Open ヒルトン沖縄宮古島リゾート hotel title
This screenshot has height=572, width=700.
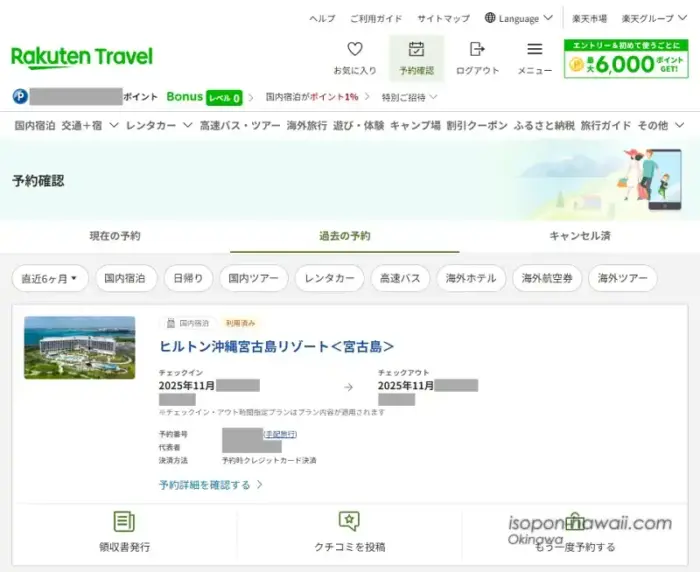[276, 346]
